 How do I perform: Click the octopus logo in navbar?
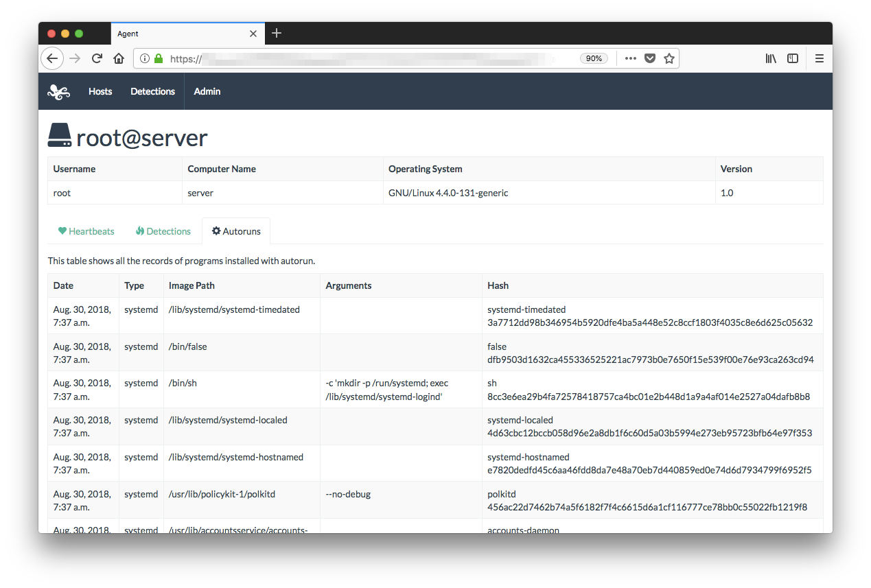point(59,91)
